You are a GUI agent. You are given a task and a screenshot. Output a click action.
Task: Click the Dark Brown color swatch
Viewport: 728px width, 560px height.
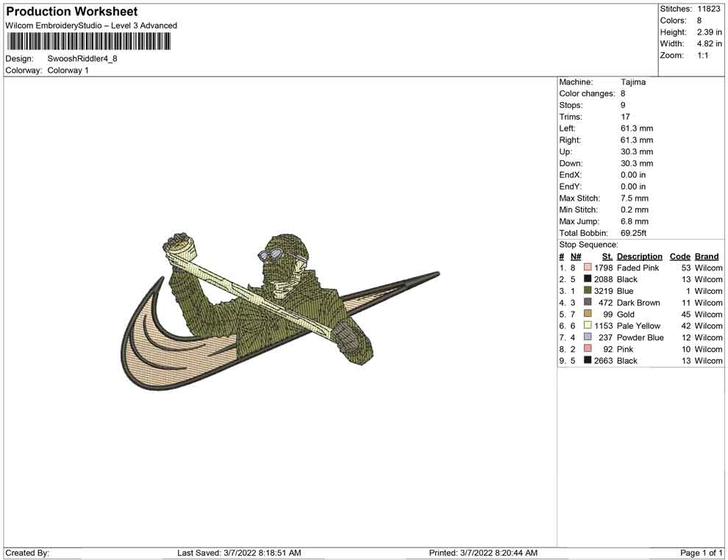588,302
